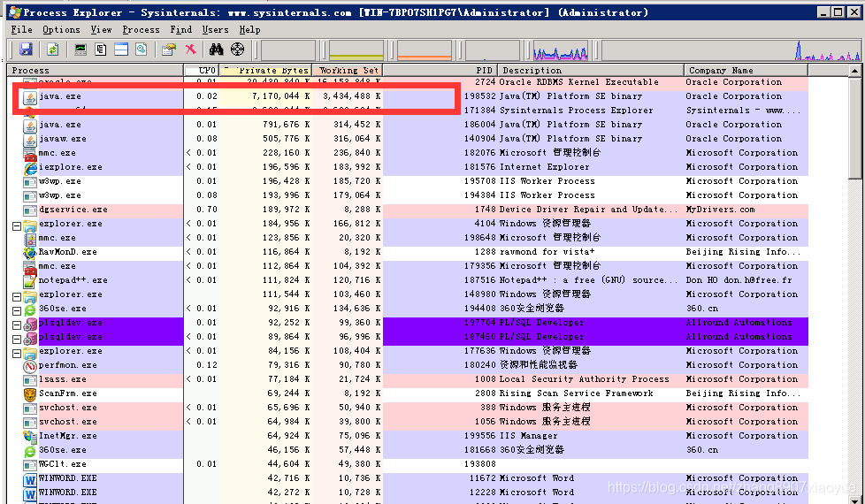The height and width of the screenshot is (504, 865).
Task: Collapse the plsqldev.exe tree with PID 187460
Action: pyautogui.click(x=17, y=339)
